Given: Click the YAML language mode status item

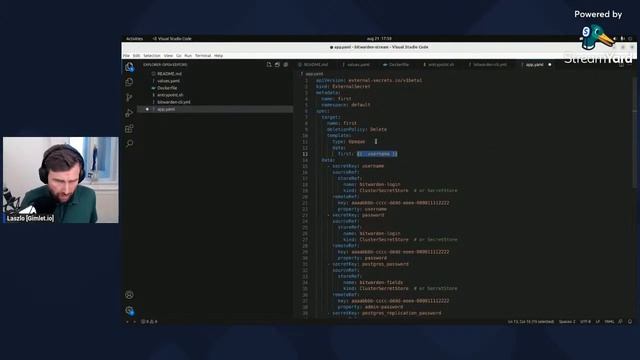Looking at the screenshot, I should point(609,322).
